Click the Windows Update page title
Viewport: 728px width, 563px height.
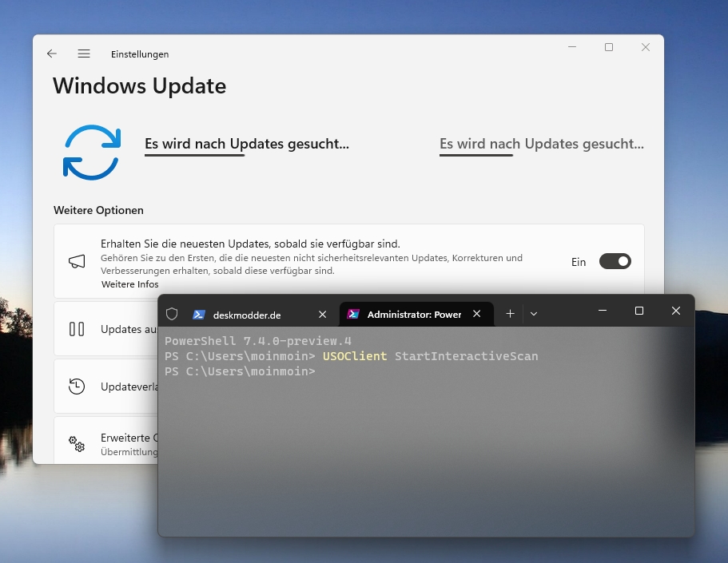click(139, 86)
